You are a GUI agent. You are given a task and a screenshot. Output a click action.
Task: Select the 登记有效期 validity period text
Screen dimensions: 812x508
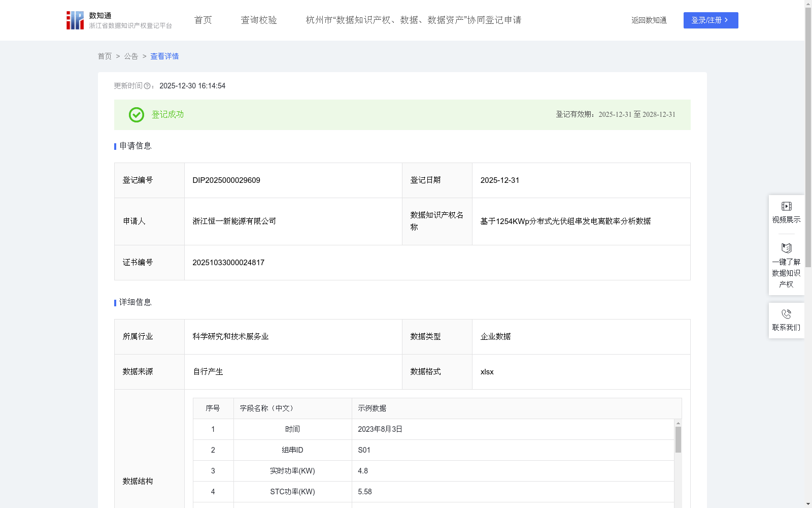(616, 115)
